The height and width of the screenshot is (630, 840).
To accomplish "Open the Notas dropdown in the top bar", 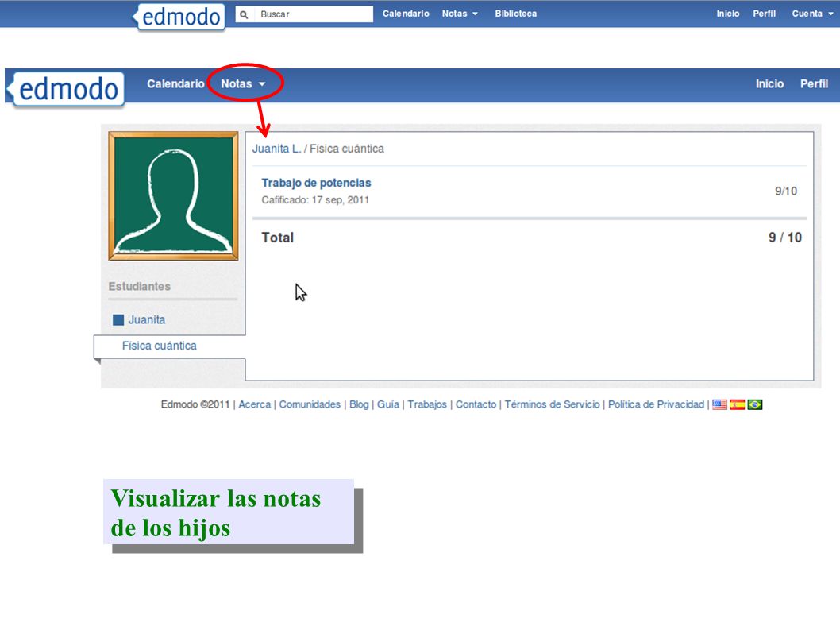I will pyautogui.click(x=460, y=14).
